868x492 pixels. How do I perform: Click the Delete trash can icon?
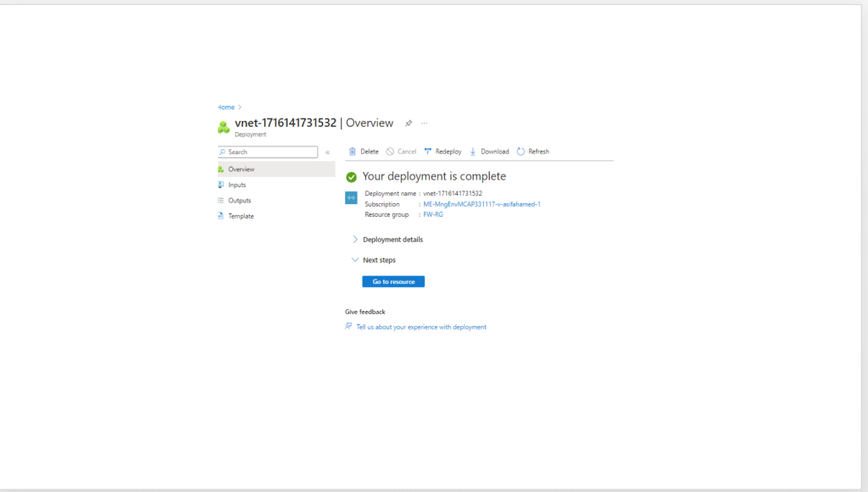(x=353, y=152)
